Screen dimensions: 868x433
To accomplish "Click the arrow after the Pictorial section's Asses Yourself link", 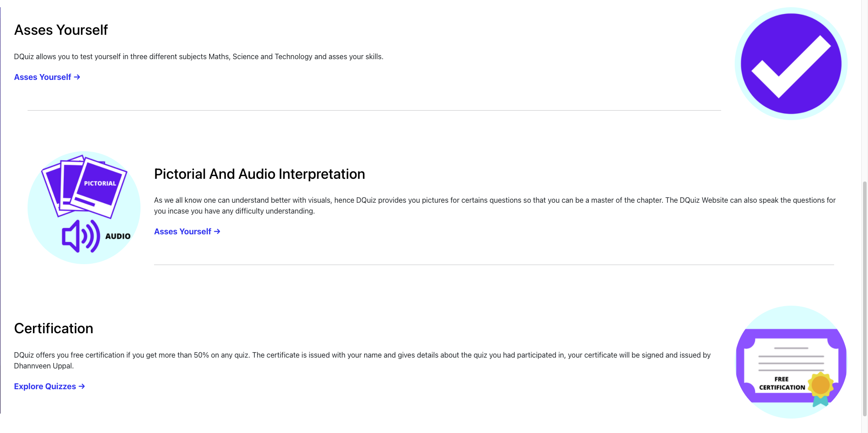I will (217, 232).
